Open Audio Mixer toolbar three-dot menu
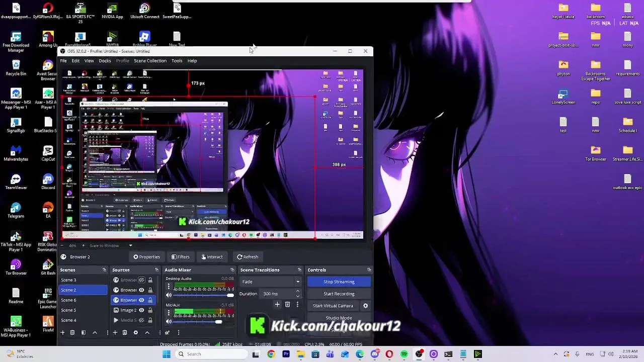Viewport: 644px width, 362px height. pyautogui.click(x=178, y=332)
